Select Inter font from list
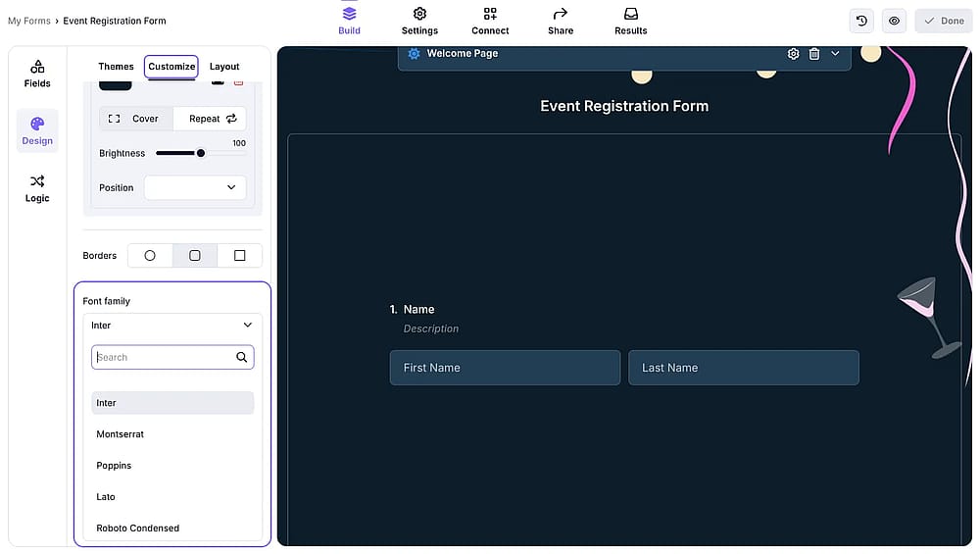This screenshot has width=980, height=554. pyautogui.click(x=172, y=403)
